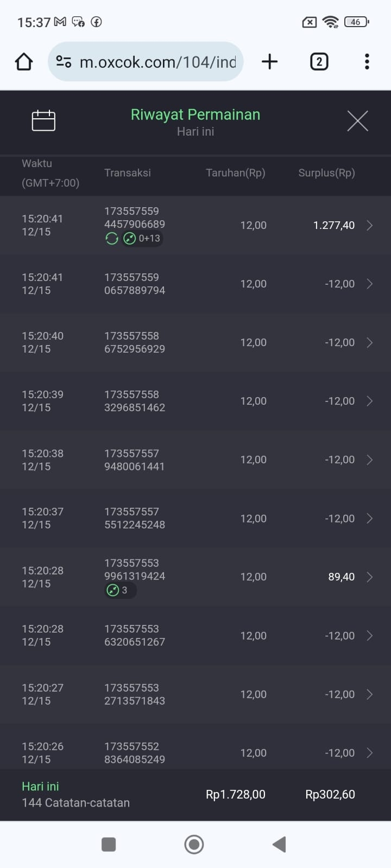Expand details of the 1.277,40 surplus row
The image size is (391, 868).
(369, 225)
